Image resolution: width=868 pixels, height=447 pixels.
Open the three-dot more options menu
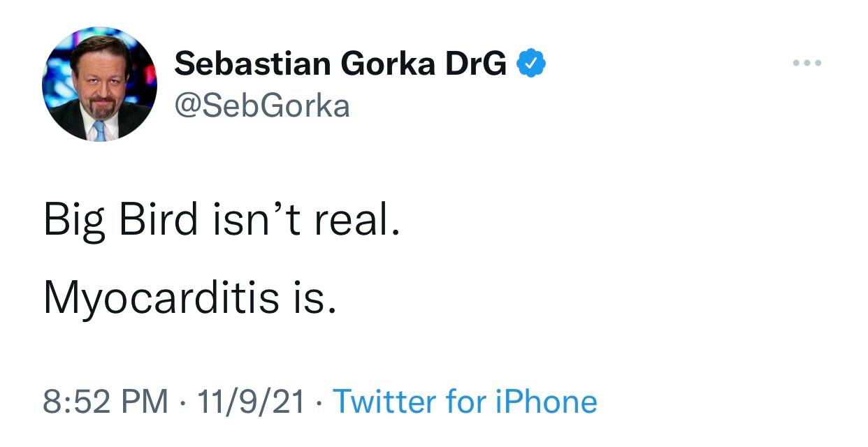coord(808,64)
